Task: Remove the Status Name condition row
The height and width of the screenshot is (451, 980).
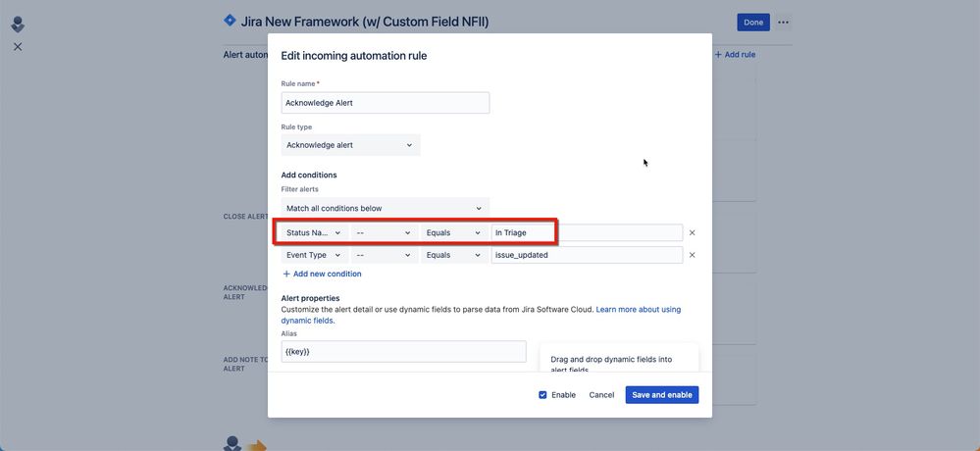Action: (x=692, y=233)
